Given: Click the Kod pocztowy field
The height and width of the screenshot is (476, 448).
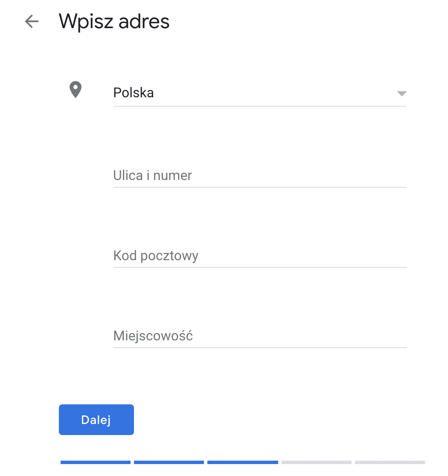Looking at the screenshot, I should (x=256, y=256).
